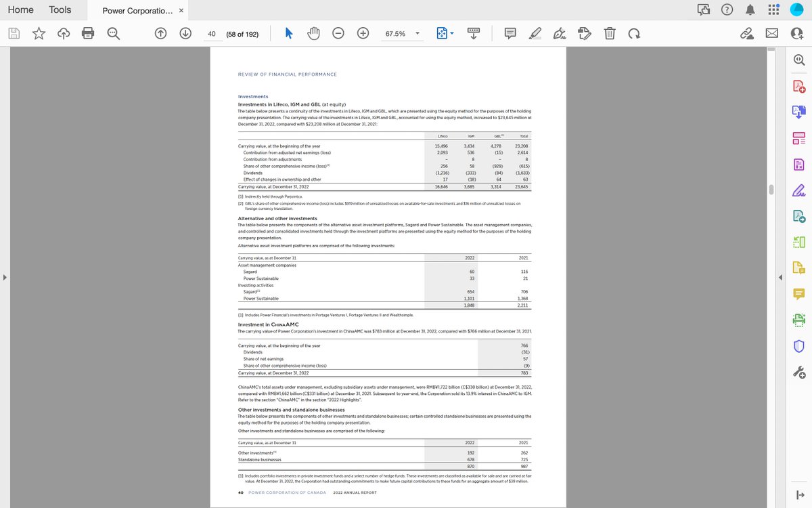Star this file as a favorite

click(x=39, y=33)
